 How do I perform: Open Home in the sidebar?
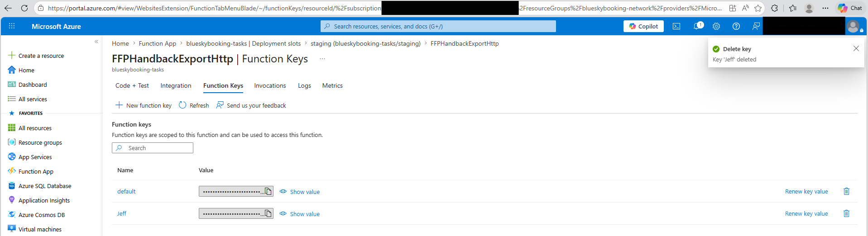(x=21, y=70)
